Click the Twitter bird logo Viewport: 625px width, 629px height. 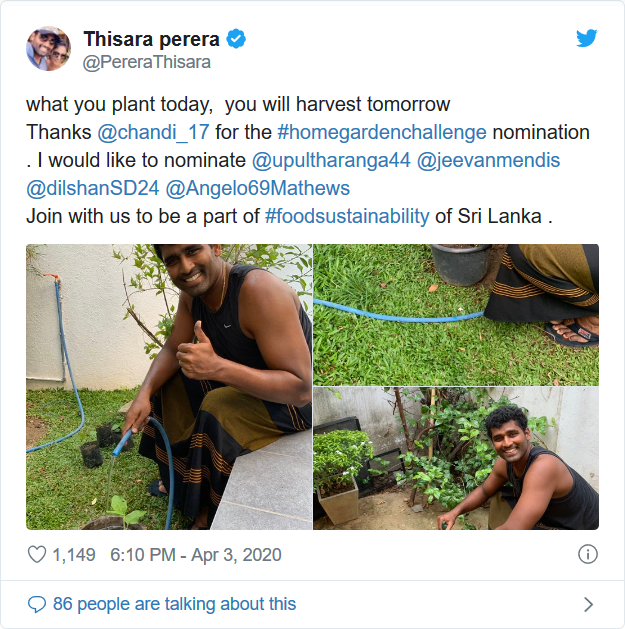(587, 38)
